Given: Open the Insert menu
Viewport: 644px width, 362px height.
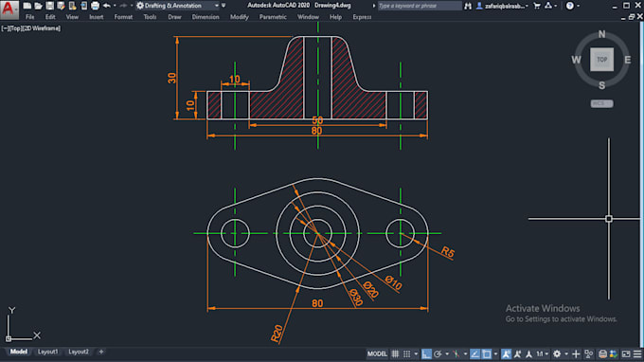Looking at the screenshot, I should coord(96,17).
